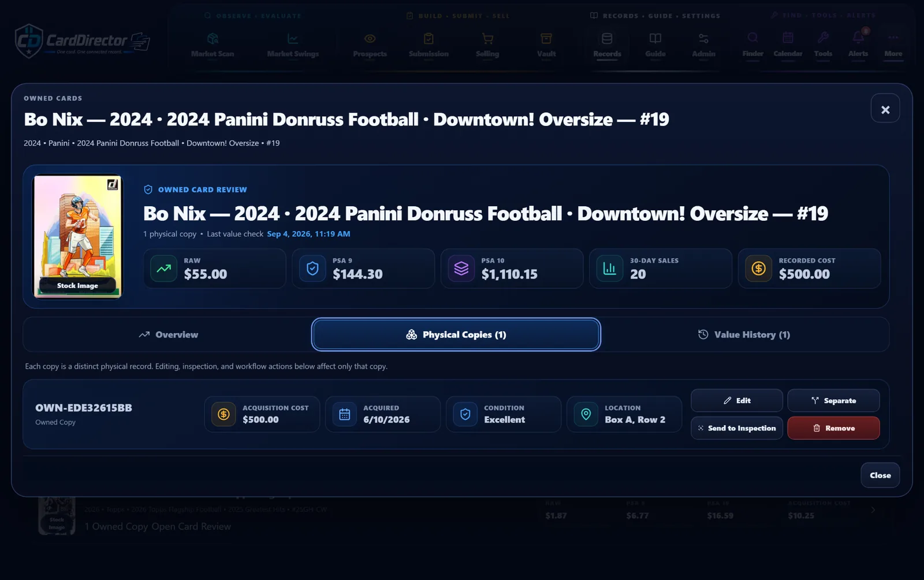Screen dimensions: 924x580
Task: Click the Separate button
Action: tap(833, 400)
